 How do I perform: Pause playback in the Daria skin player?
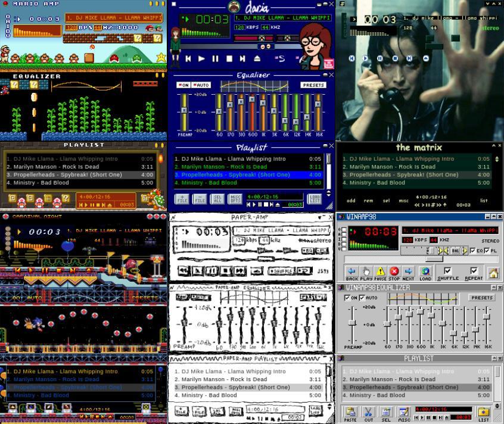pos(215,59)
